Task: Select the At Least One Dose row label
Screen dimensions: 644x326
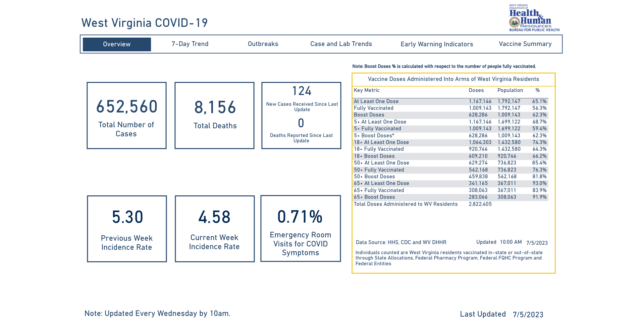Action: tap(376, 101)
